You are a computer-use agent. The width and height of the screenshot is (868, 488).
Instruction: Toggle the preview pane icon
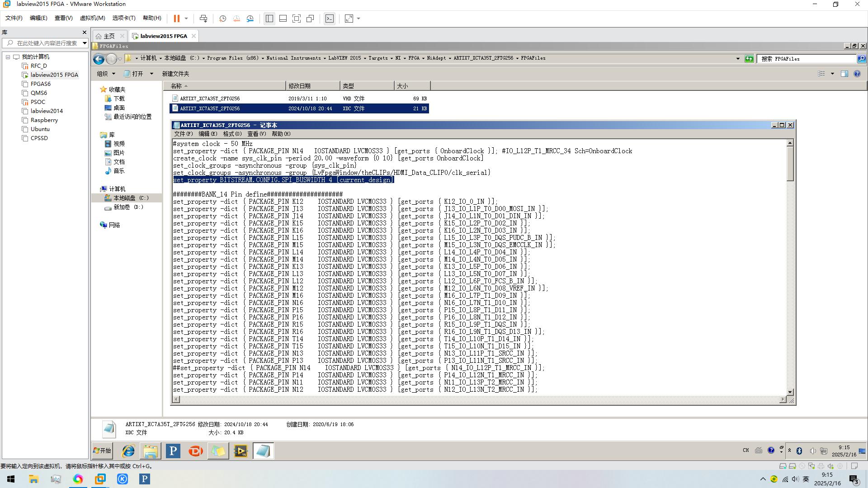pos(844,74)
